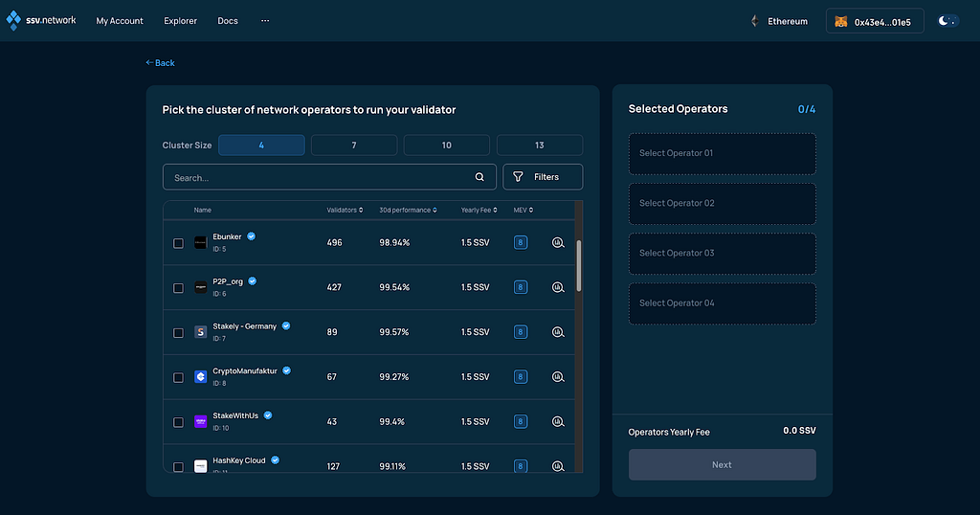Click the search magnifier icon

479,177
